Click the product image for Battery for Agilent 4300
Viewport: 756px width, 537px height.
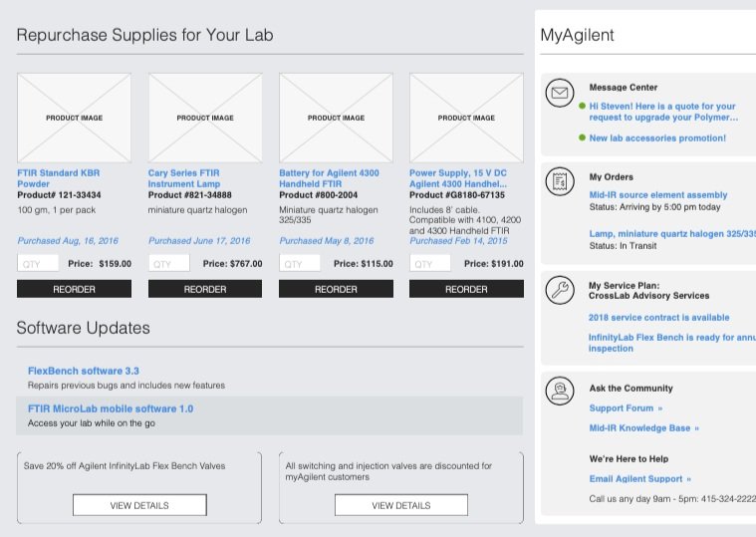point(336,118)
